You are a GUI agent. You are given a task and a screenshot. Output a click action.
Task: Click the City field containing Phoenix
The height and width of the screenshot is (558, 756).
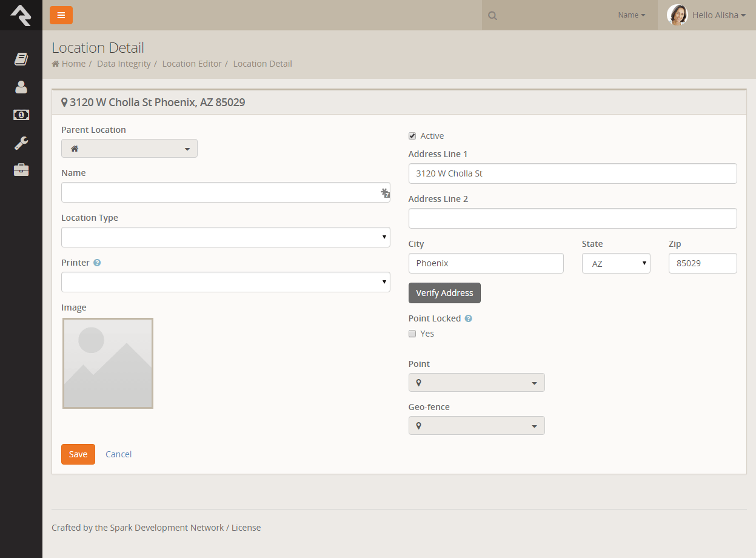(x=486, y=263)
